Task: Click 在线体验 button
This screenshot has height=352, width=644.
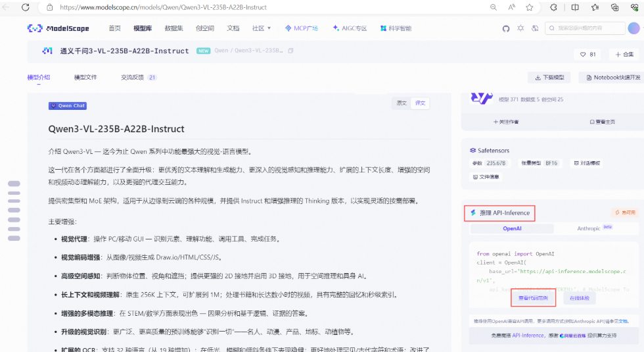Action: pyautogui.click(x=580, y=297)
